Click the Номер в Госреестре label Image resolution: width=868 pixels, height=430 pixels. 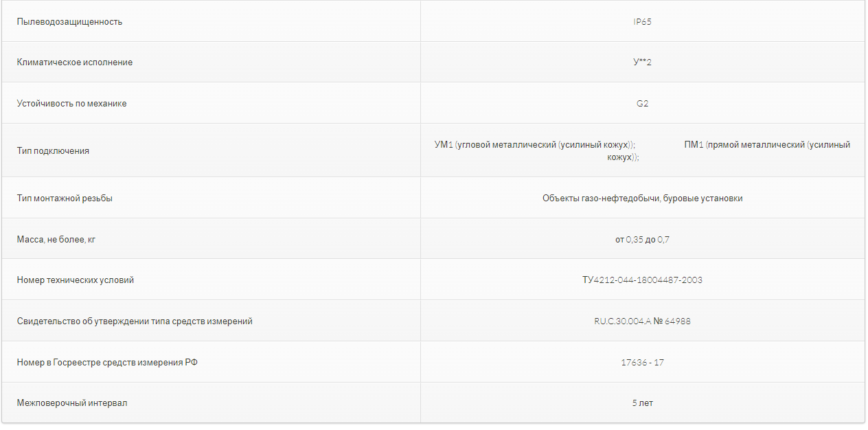coord(107,362)
